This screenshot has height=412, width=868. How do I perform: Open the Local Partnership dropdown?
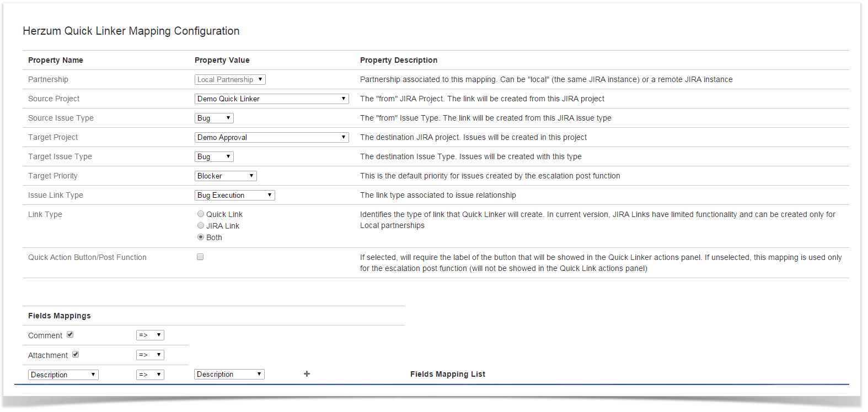click(x=230, y=79)
